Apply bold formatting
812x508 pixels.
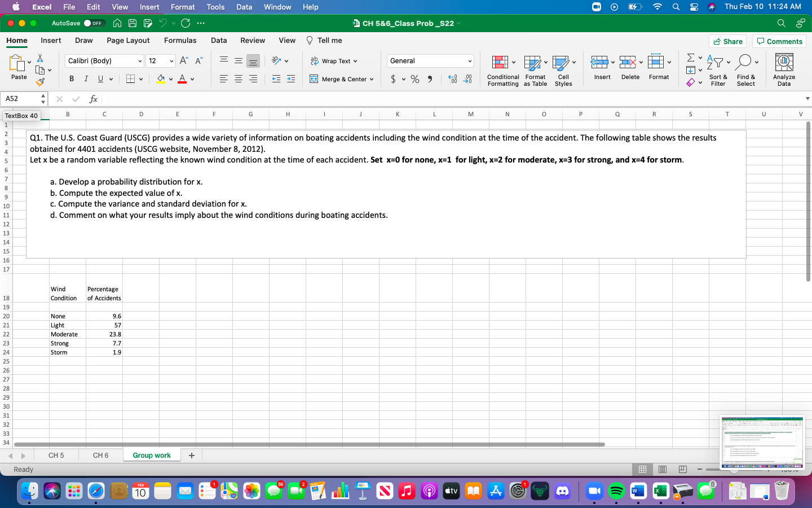71,78
